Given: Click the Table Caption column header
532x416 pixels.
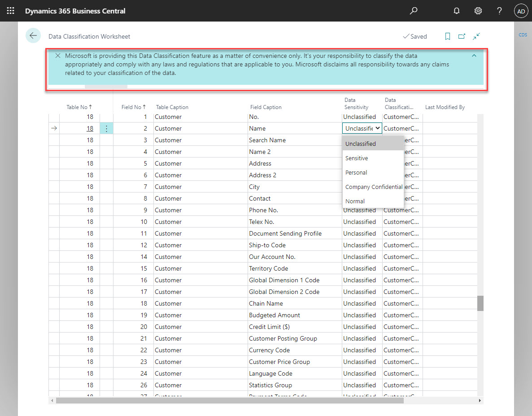Looking at the screenshot, I should 172,107.
